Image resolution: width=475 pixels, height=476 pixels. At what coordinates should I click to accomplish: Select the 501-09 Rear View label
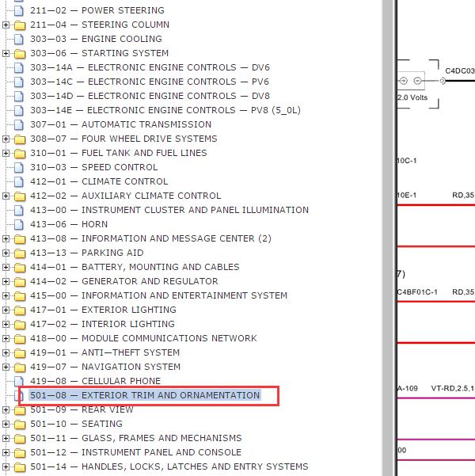(82, 410)
